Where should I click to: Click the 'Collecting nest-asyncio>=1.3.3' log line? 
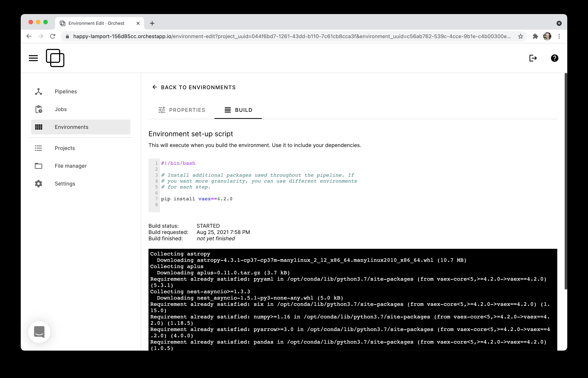pos(200,292)
